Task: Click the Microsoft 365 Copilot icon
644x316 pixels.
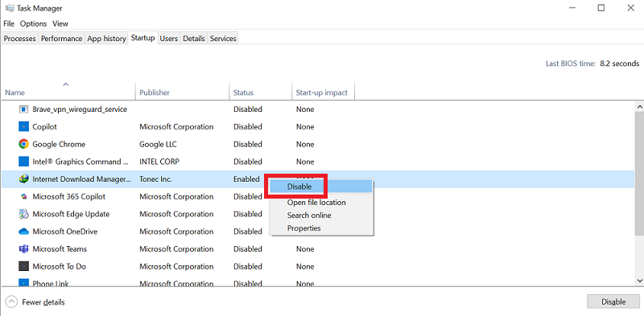Action: click(24, 196)
